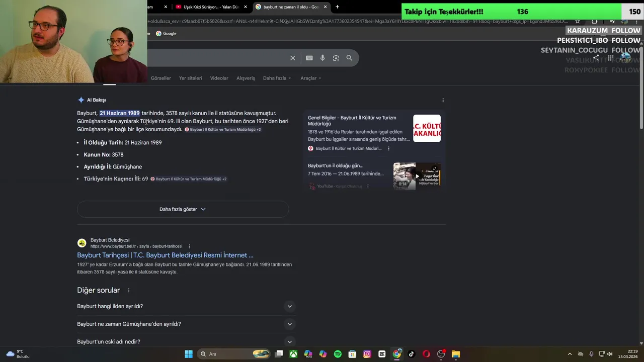Viewport: 644px width, 362px height.
Task: Open Bayburt Tarihçesi T.C. Bayburt Belediyesi result
Action: click(165, 255)
